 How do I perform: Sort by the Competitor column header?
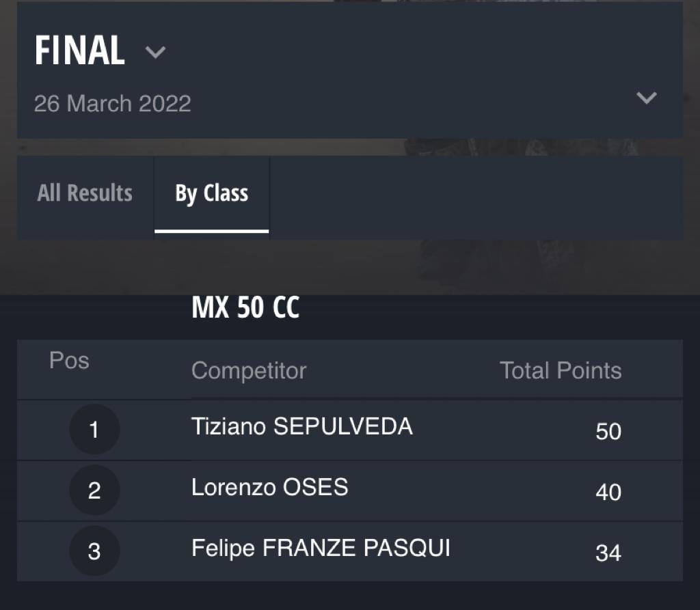249,370
